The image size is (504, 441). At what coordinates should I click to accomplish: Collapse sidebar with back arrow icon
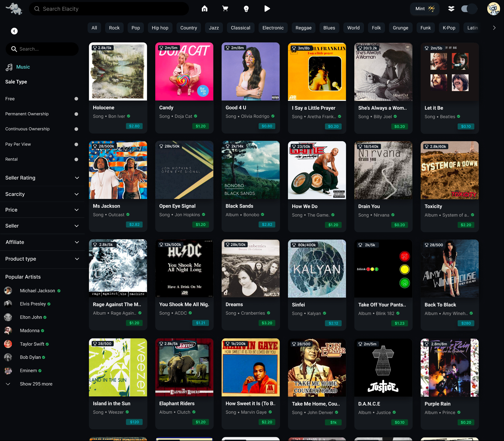(14, 31)
